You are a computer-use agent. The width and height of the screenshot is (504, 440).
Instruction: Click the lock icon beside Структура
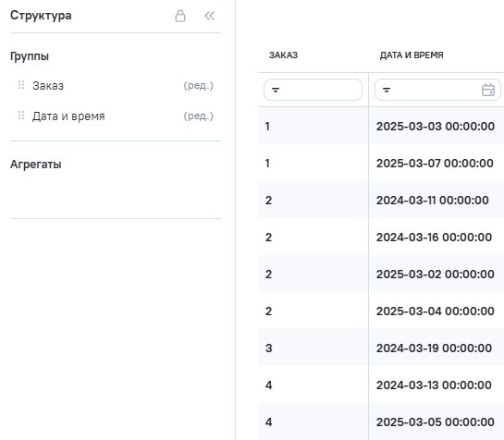[180, 16]
